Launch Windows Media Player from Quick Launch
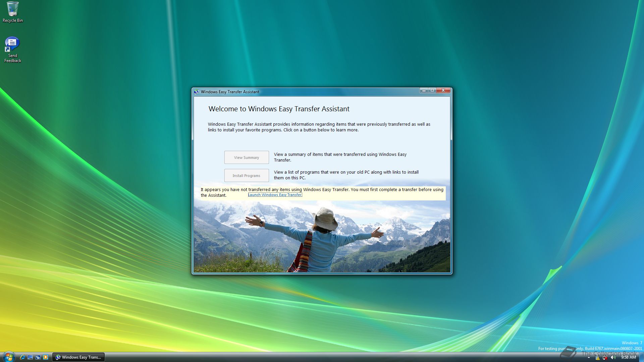Screen dimensions: 644x362 (46, 357)
